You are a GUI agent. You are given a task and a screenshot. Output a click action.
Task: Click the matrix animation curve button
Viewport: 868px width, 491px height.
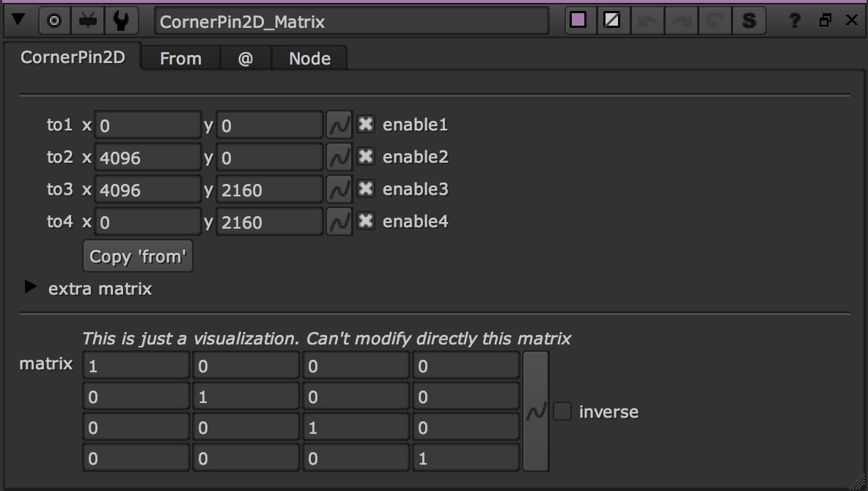point(536,412)
